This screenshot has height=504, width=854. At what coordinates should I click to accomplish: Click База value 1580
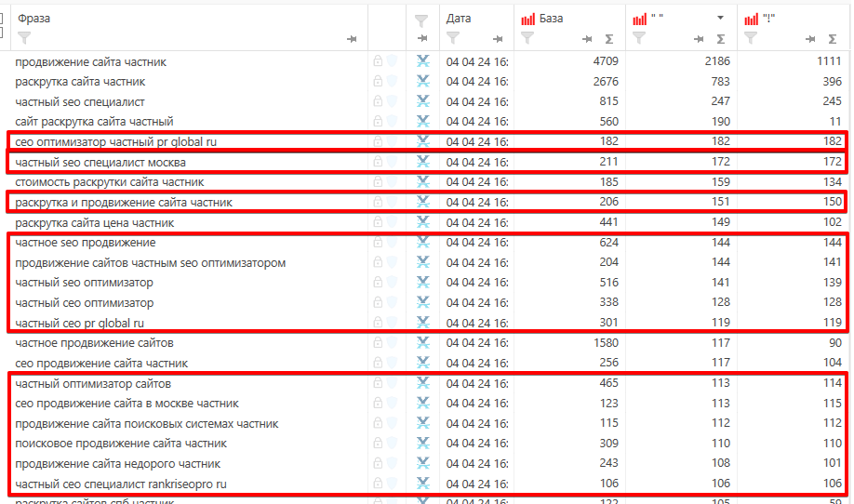[x=606, y=343]
